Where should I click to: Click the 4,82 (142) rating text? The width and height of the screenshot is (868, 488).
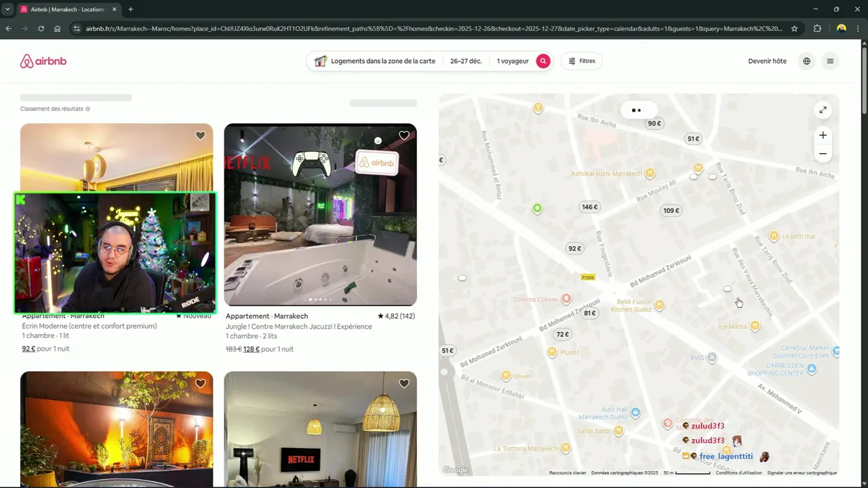[396, 316]
